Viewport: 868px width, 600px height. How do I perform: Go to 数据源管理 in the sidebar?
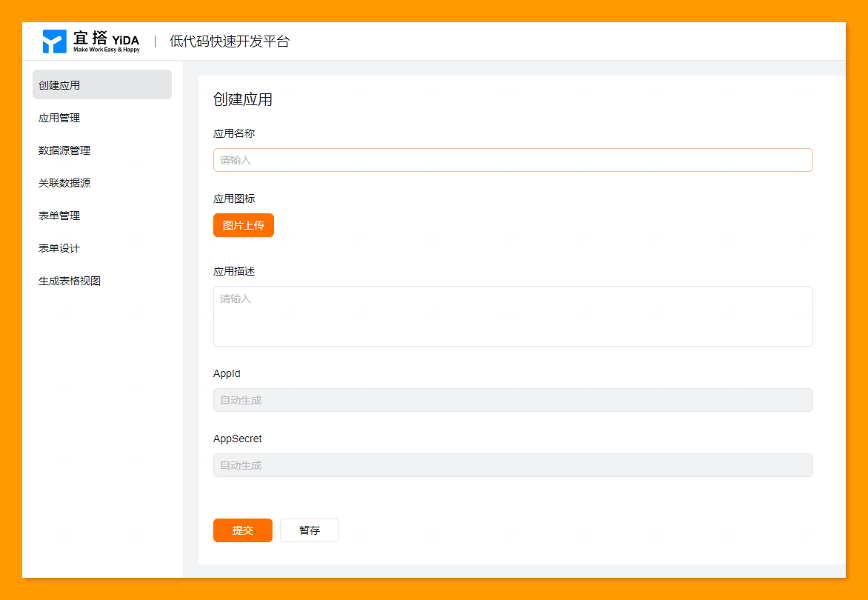pyautogui.click(x=64, y=150)
